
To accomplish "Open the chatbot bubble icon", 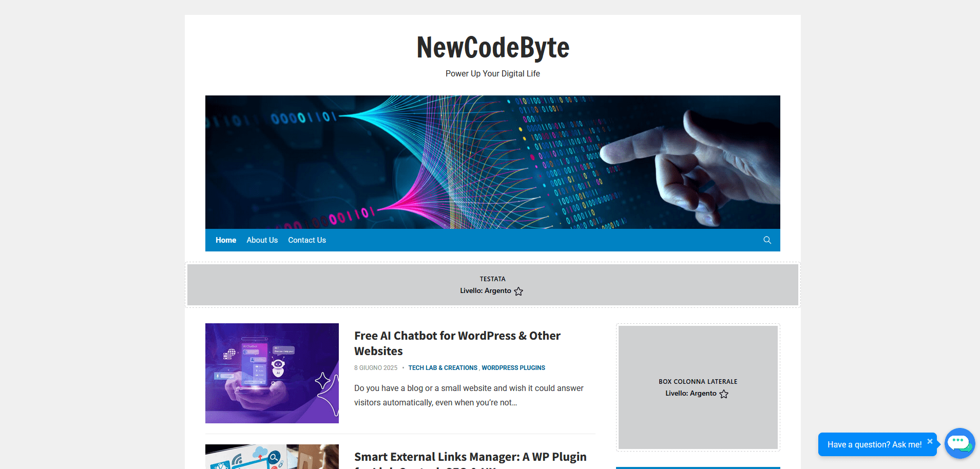I will point(959,443).
